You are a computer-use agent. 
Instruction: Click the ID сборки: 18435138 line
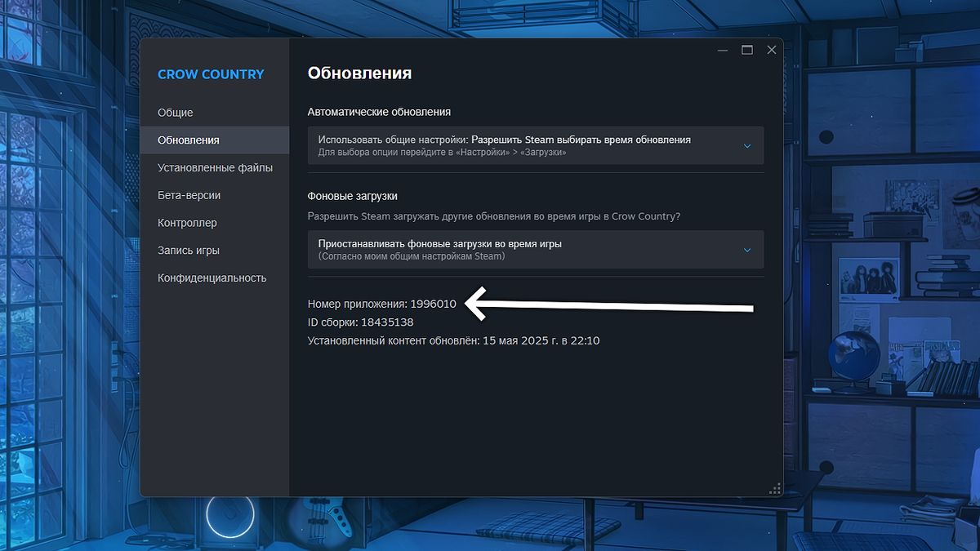click(x=361, y=322)
